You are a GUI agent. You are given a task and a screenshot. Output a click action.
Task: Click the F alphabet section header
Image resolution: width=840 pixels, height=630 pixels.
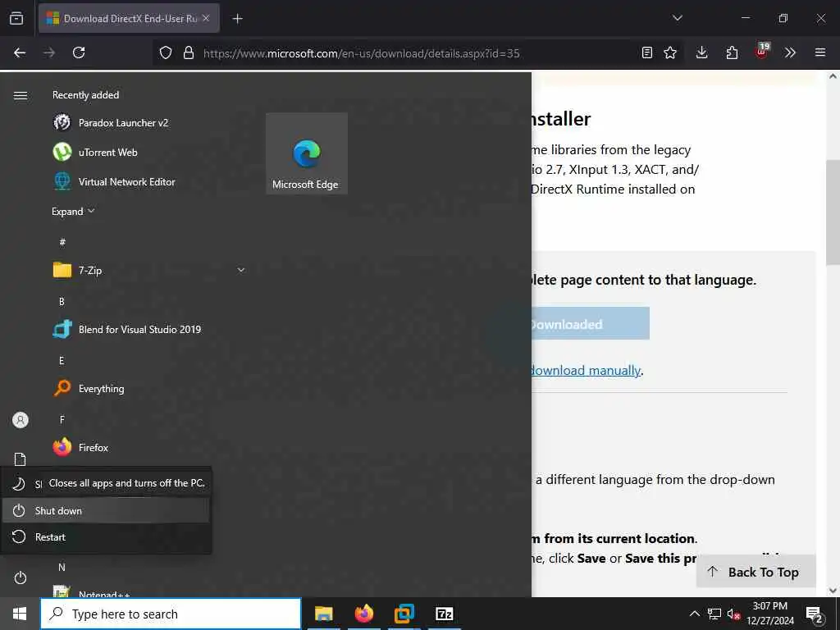click(62, 419)
